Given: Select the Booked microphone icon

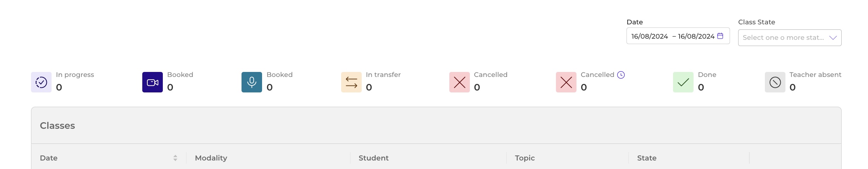Looking at the screenshot, I should (x=252, y=82).
